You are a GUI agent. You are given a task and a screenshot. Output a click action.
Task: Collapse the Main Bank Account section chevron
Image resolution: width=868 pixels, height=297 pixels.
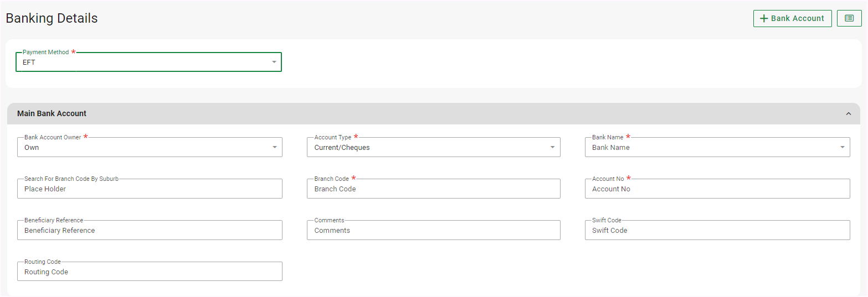[848, 114]
